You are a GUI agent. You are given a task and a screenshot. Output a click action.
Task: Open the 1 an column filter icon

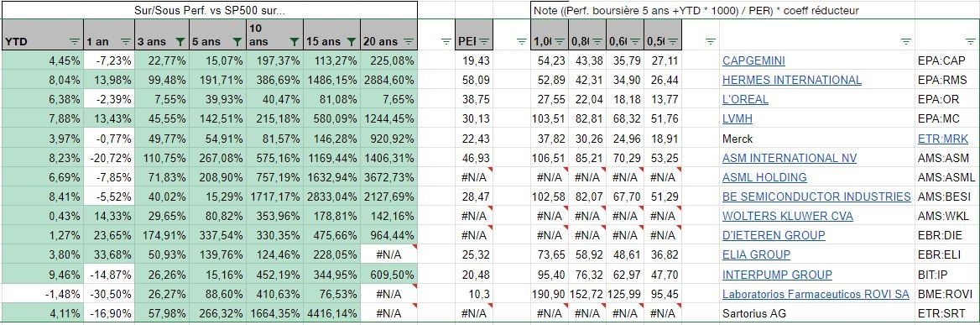click(x=126, y=42)
